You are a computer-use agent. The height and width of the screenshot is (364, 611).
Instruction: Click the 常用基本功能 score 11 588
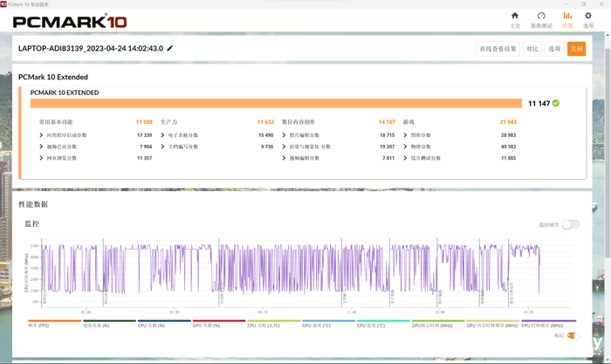144,122
